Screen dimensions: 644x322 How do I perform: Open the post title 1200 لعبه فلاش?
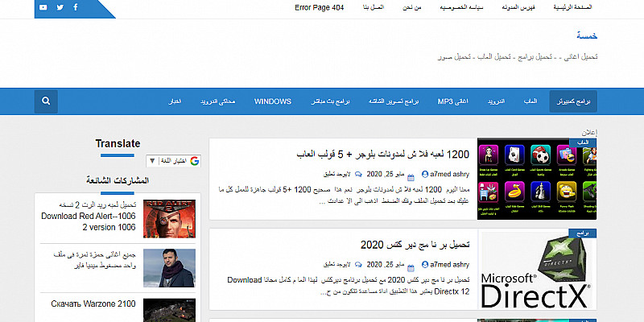click(x=382, y=155)
